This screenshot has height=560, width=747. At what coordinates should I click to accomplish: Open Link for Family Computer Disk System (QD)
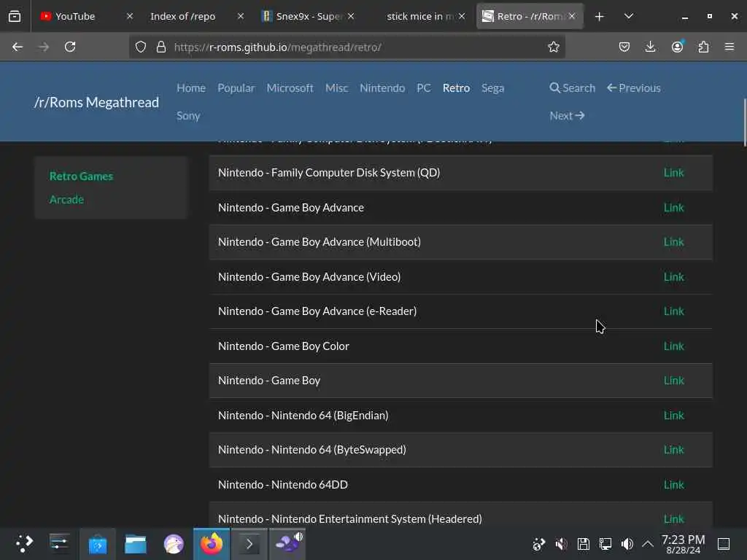coord(673,172)
